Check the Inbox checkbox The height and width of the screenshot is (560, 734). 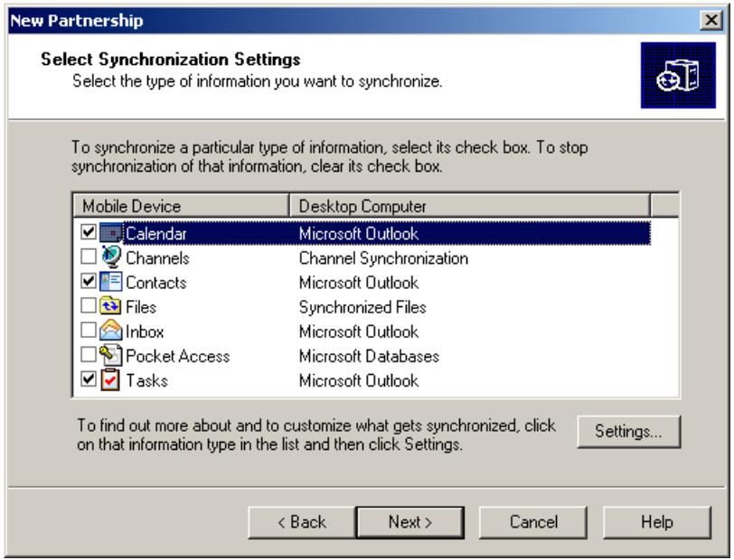(85, 332)
